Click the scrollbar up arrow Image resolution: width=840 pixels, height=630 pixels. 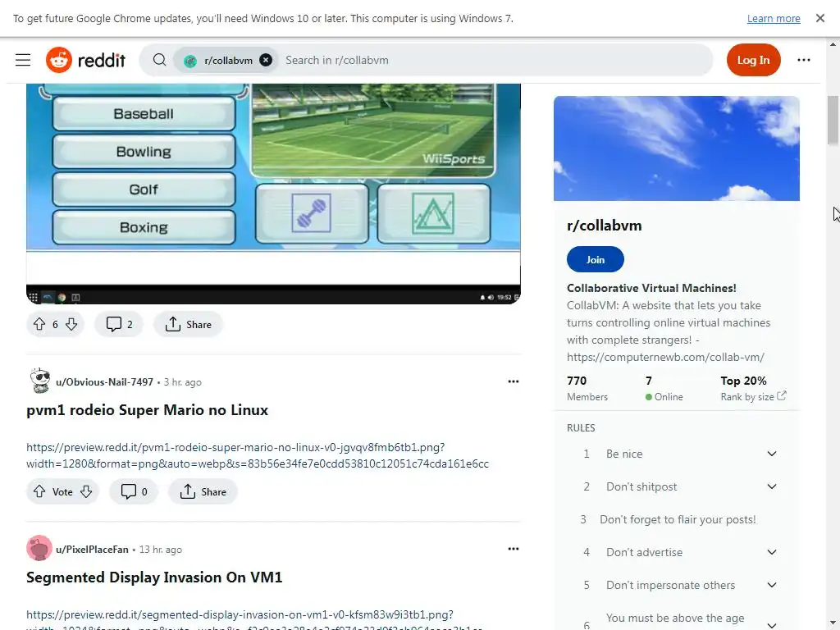(833, 44)
